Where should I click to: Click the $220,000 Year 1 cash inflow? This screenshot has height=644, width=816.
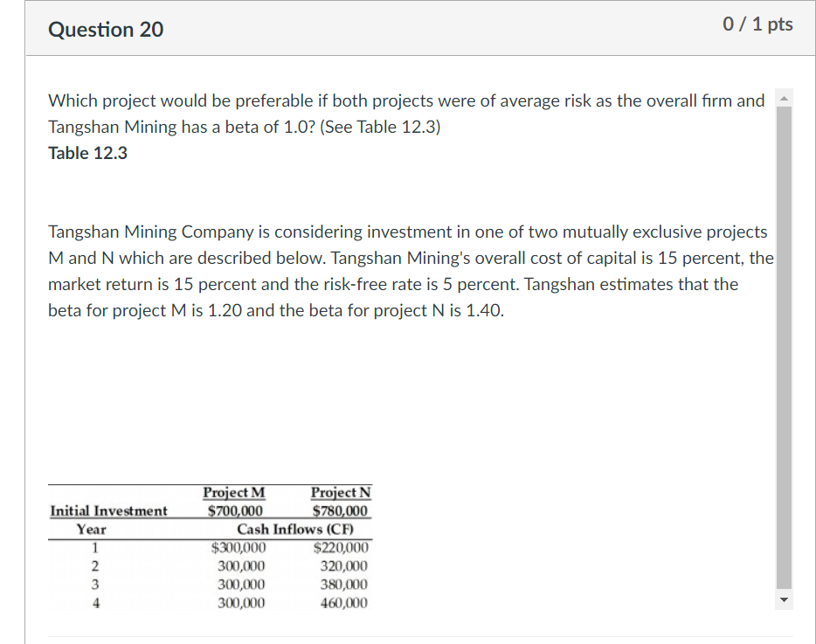click(342, 547)
